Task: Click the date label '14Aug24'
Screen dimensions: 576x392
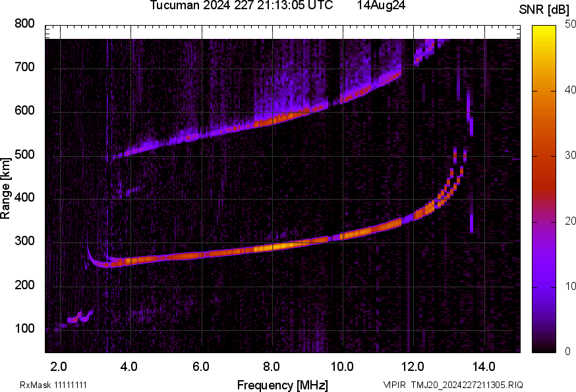Action: click(x=381, y=5)
